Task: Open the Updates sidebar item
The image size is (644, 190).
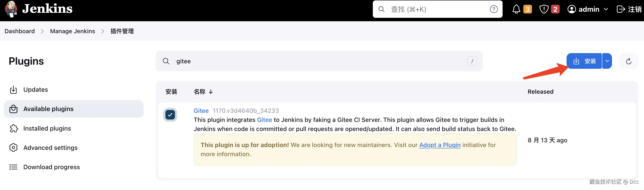Action: pos(35,90)
